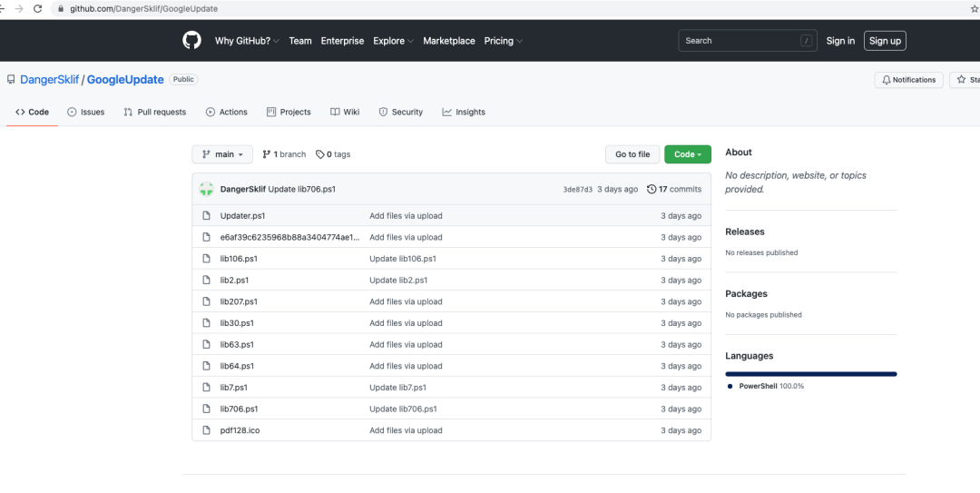
Task: Click Enterprise in the top navigation
Action: 342,41
